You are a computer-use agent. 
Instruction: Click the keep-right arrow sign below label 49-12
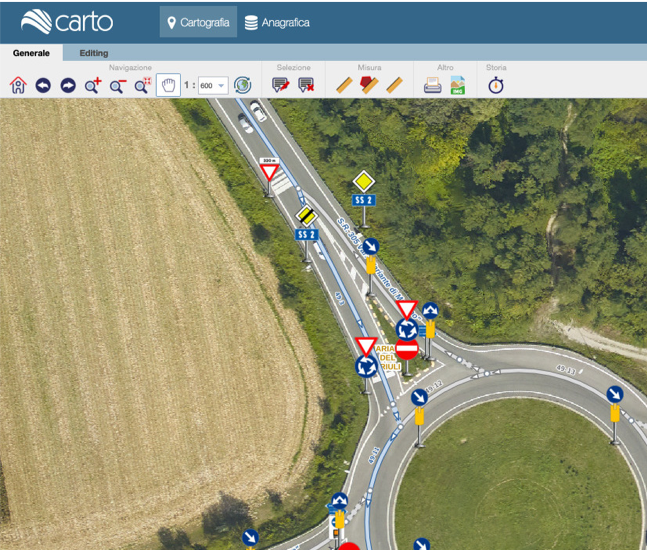pos(419,398)
